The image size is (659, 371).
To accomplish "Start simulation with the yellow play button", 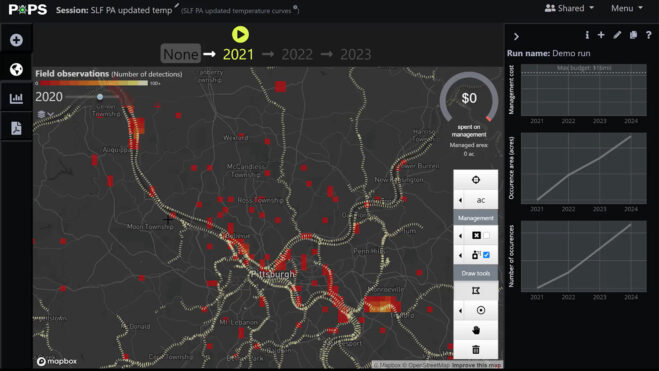I will coord(240,34).
